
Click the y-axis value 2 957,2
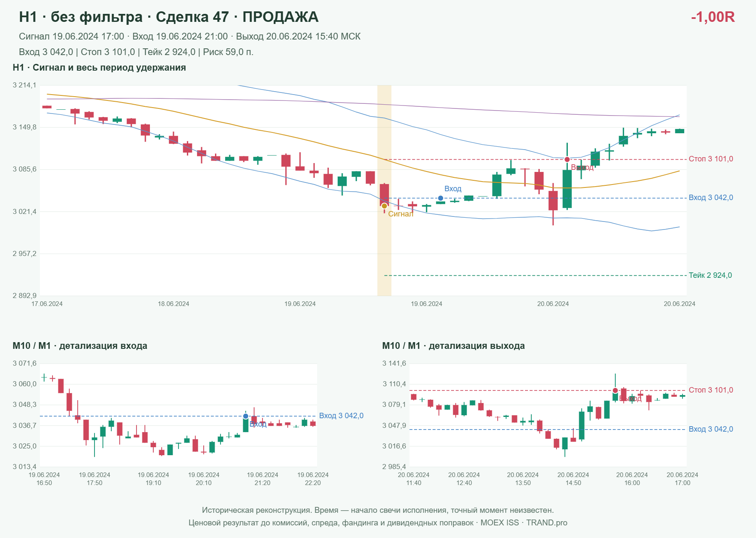[24, 253]
